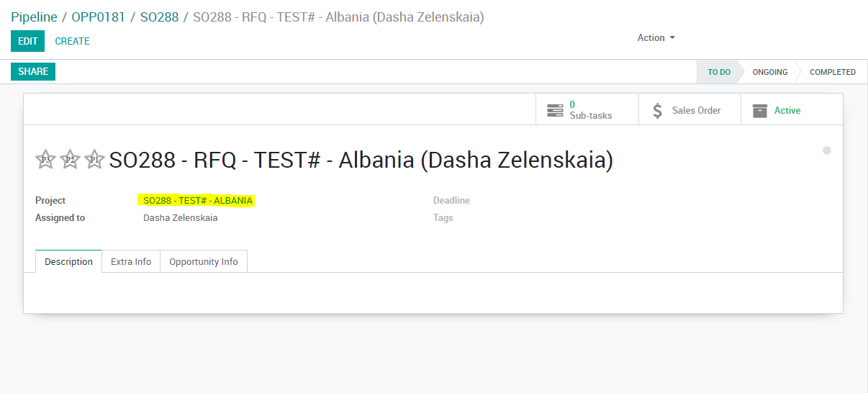Toggle the P2 priority star
The height and width of the screenshot is (393, 868).
coord(70,159)
